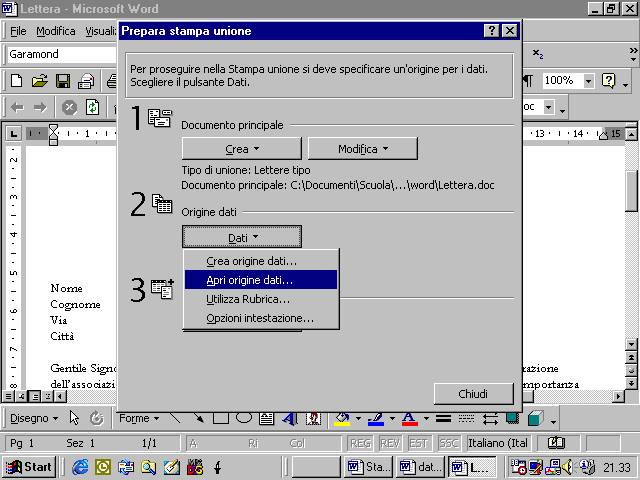
Task: Open the Modifica dropdown button in dialog
Action: click(362, 149)
